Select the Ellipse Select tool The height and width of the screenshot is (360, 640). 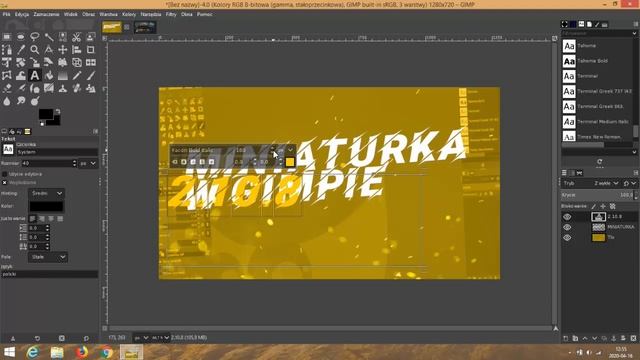(21, 37)
